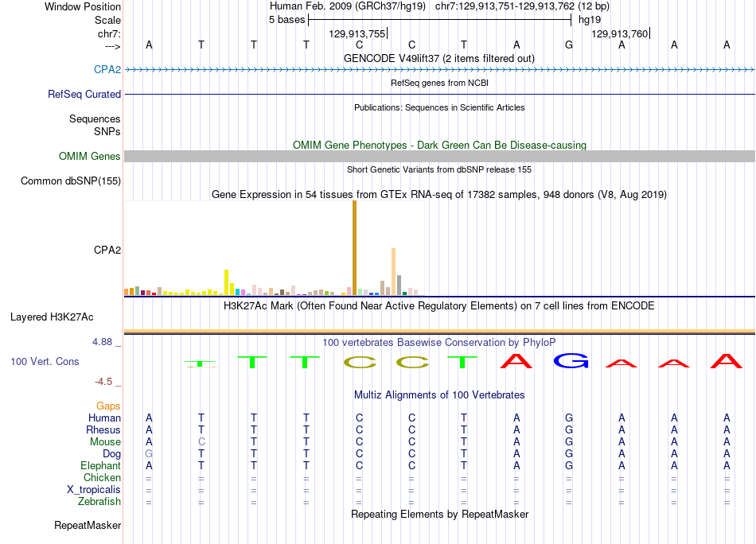Click the 'Window Position' label

[83, 6]
